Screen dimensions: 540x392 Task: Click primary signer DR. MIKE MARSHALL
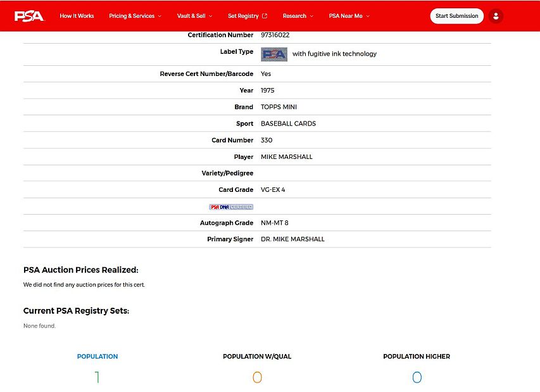292,239
